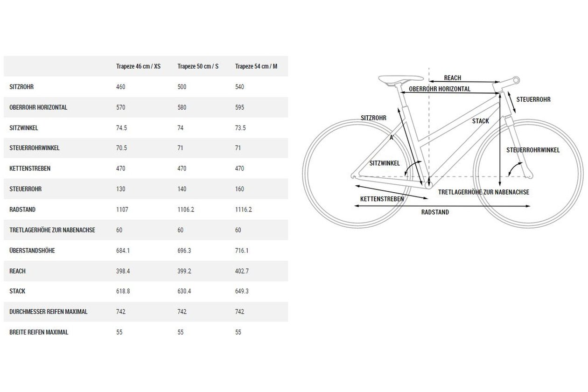Click the REACH label in bike diagram
The image size is (588, 392).
[x=452, y=78]
